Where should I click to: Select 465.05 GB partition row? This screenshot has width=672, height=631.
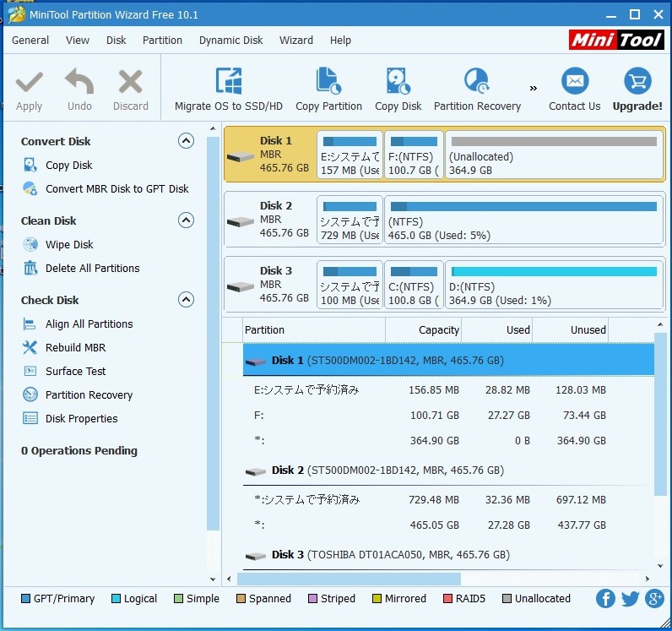click(448, 525)
